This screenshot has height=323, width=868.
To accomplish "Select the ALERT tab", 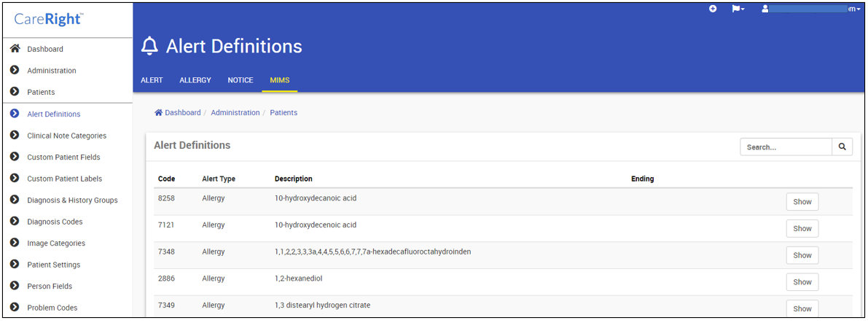I will [x=152, y=80].
